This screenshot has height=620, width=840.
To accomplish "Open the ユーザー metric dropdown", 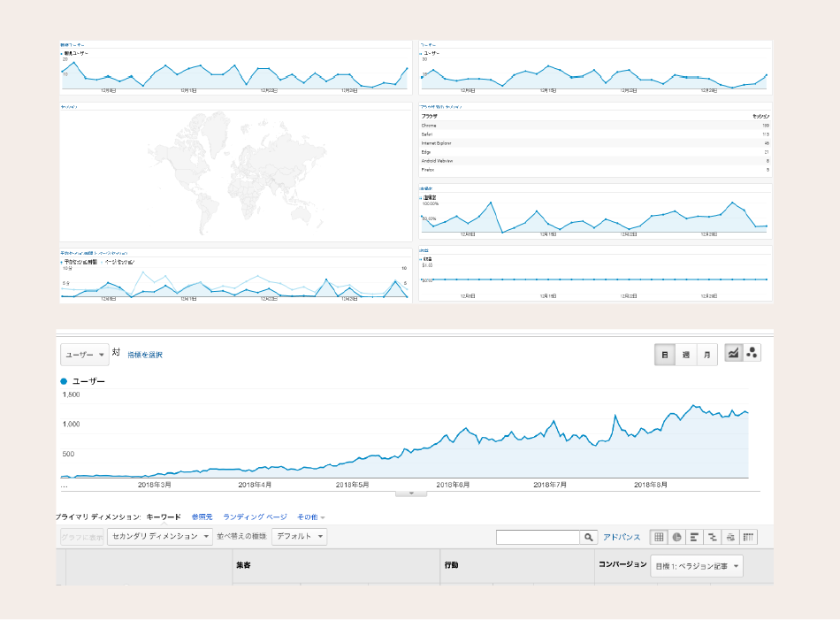I will click(84, 355).
